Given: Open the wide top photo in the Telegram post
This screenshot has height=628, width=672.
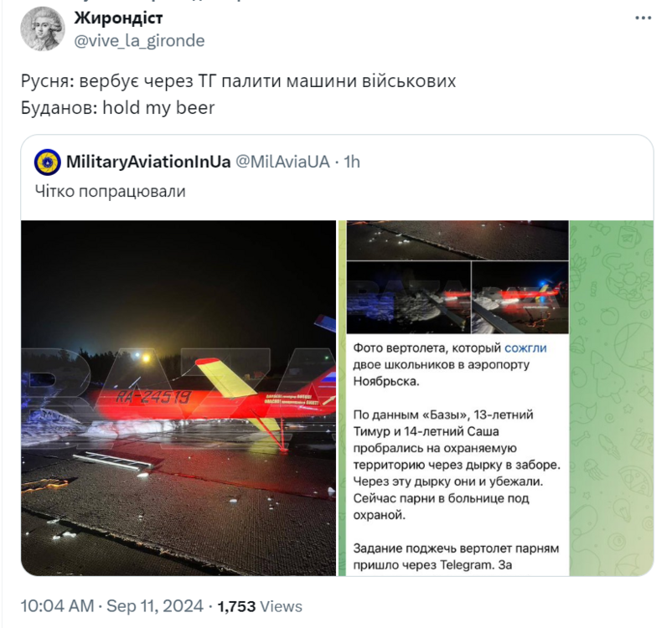Looking at the screenshot, I should point(457,240).
